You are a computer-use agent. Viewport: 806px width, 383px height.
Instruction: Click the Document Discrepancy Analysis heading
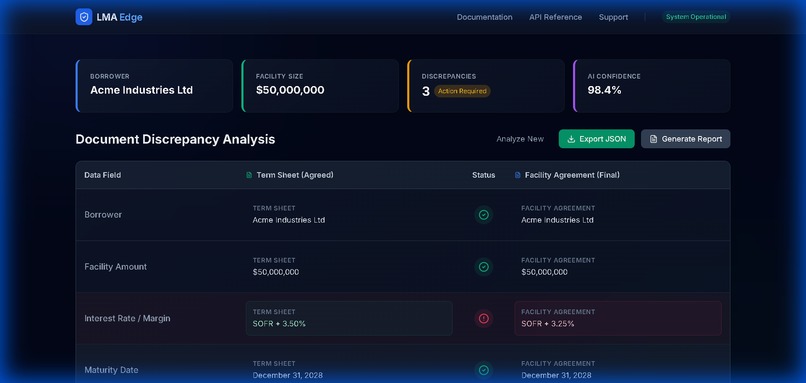click(175, 139)
